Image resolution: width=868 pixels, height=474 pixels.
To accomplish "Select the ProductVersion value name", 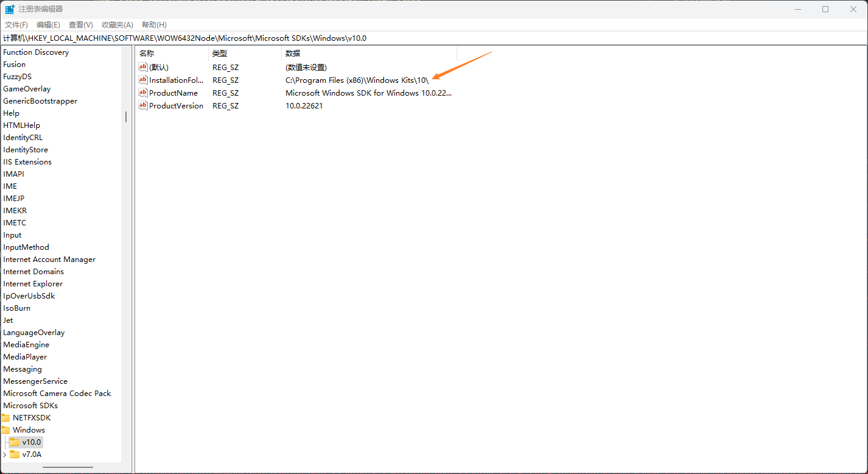I will pyautogui.click(x=177, y=106).
